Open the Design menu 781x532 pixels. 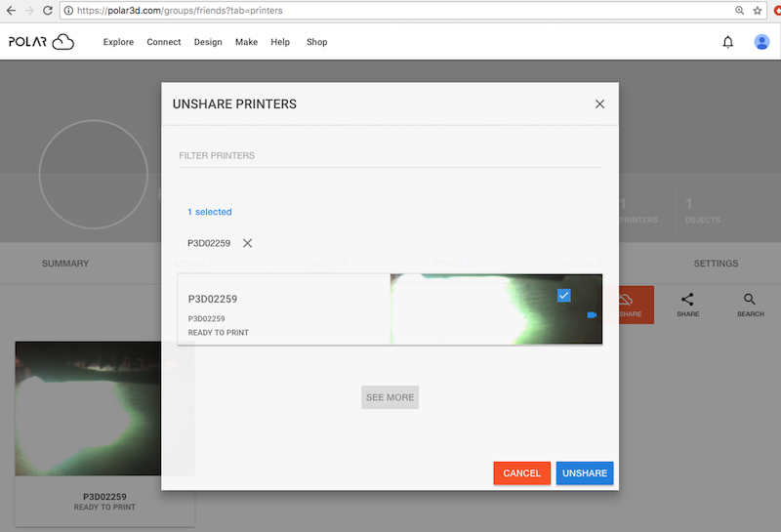pos(208,42)
